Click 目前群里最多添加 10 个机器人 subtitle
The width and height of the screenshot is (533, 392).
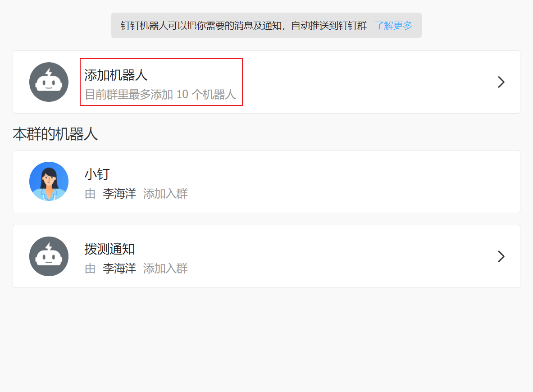(x=160, y=95)
